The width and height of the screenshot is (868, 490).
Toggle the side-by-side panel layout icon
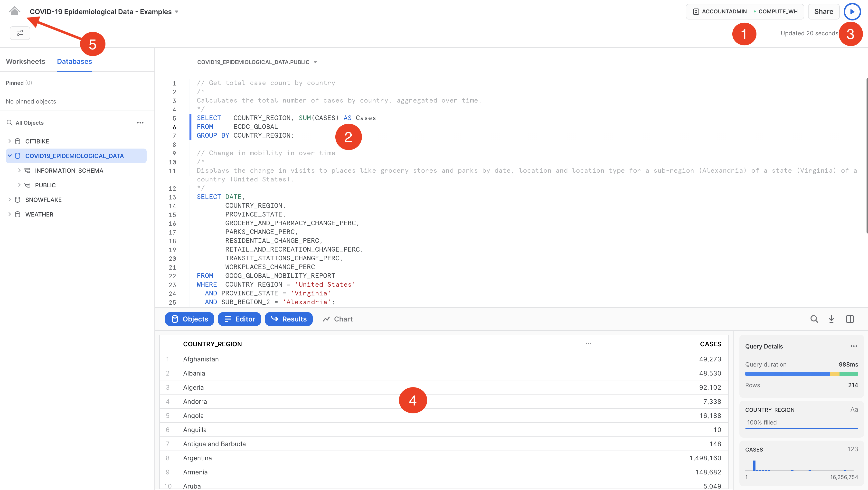849,319
